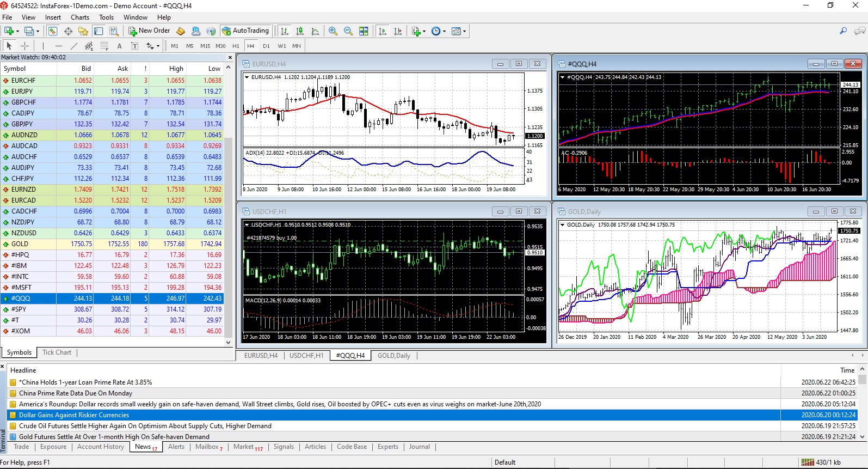868x469 pixels.
Task: Expand the EURUSD,H4 chart's trading panel triangle
Action: [247, 77]
